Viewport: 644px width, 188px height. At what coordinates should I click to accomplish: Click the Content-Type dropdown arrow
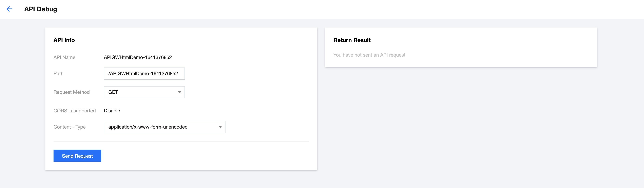pos(220,127)
